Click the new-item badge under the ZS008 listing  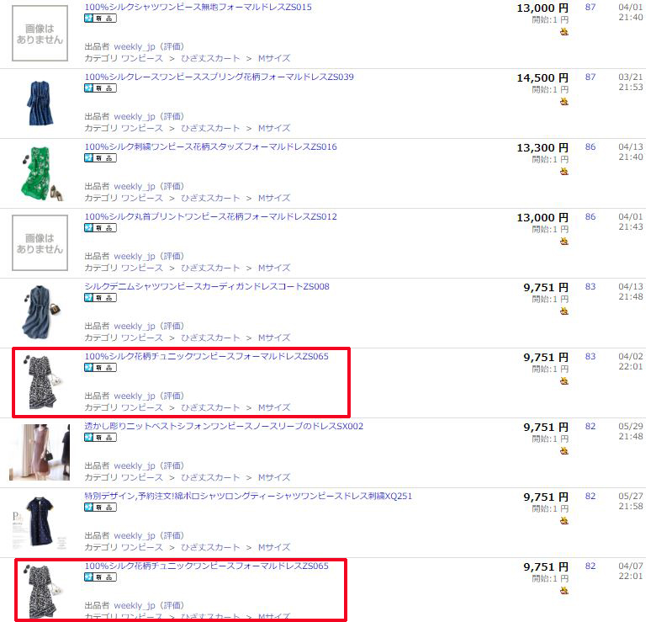[100, 298]
